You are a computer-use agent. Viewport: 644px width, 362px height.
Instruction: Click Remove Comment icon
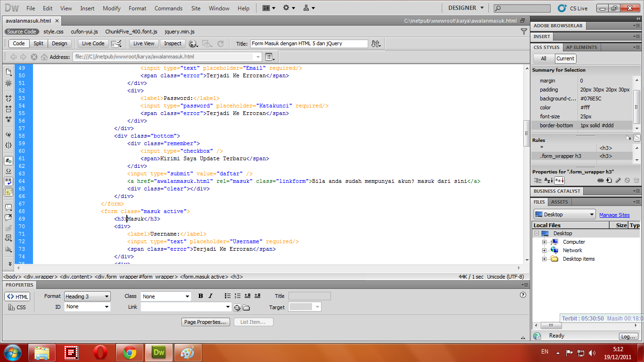click(8, 218)
